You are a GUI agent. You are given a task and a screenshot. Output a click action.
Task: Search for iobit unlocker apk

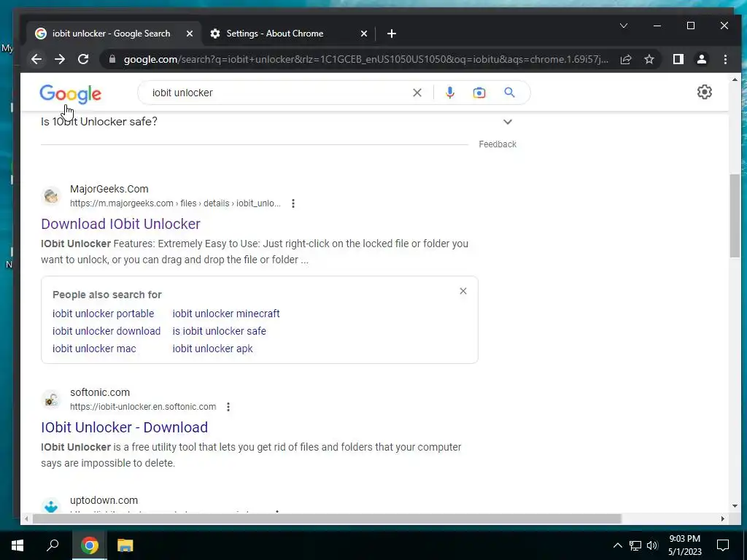(212, 349)
